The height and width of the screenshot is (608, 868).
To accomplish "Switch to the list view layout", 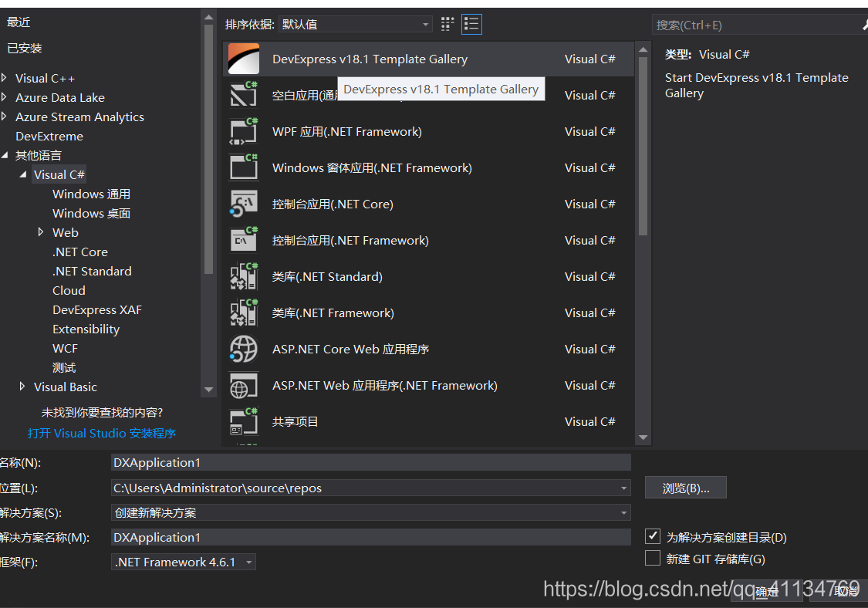I will [471, 24].
